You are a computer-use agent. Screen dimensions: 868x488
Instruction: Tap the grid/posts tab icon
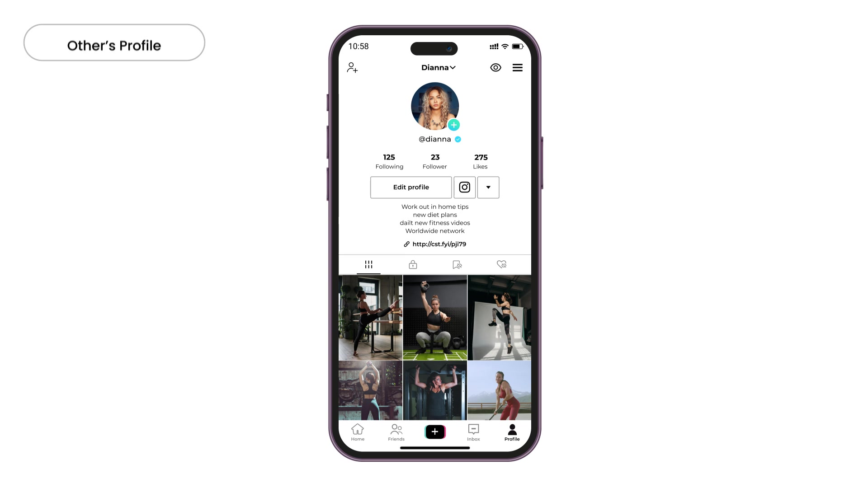pyautogui.click(x=368, y=264)
